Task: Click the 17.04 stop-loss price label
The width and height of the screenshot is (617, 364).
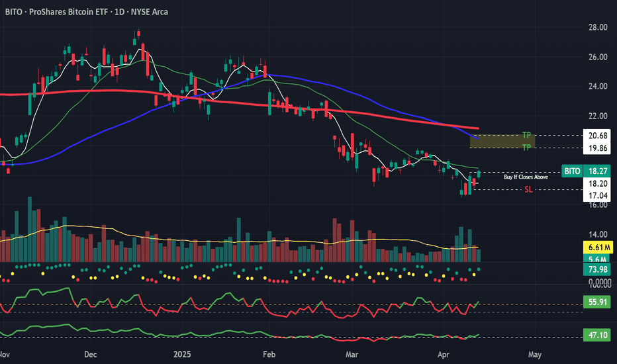Action: pyautogui.click(x=597, y=196)
